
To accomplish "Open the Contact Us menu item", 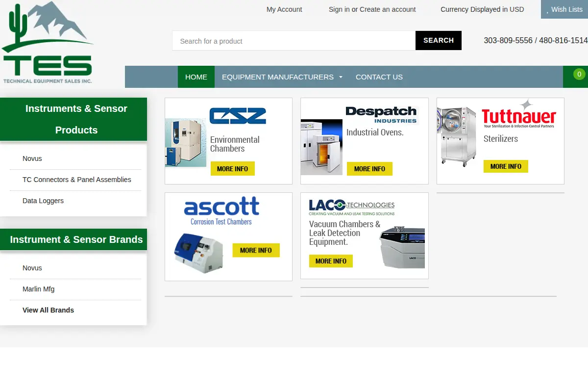I will [x=379, y=77].
